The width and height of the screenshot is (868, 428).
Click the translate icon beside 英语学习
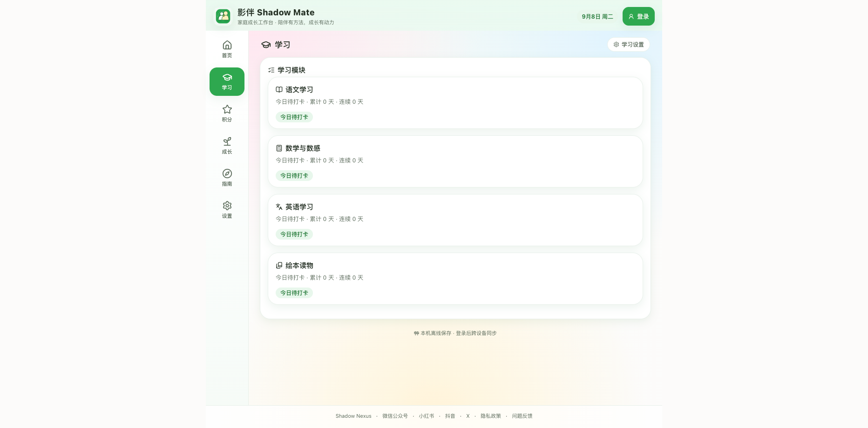(279, 207)
